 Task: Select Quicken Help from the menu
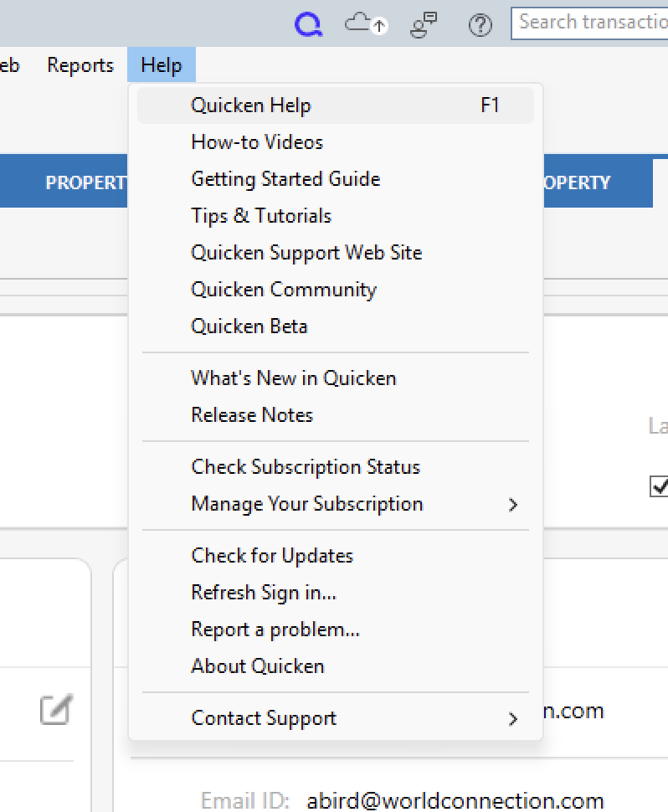252,105
